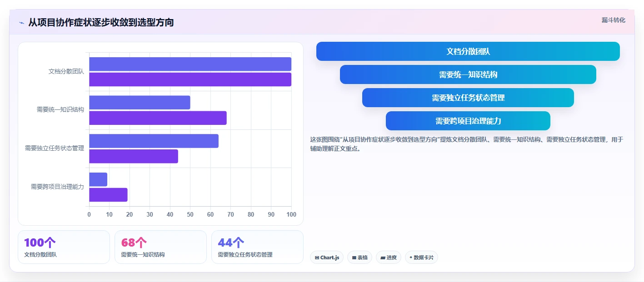The height and width of the screenshot is (282, 644).
Task: Click the upper bar for 需要统一知识结构
Action: pos(140,103)
